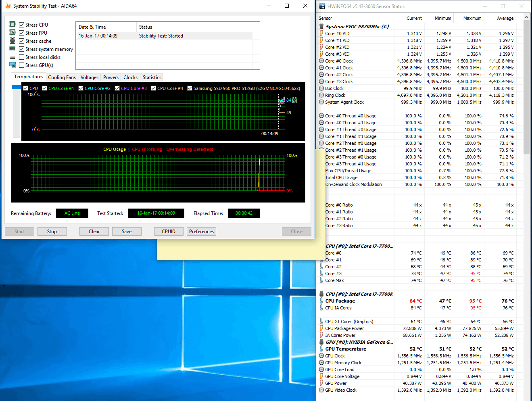This screenshot has width=532, height=401.
Task: Click the lightning icon beside Core #0 VID
Action: [x=321, y=33]
